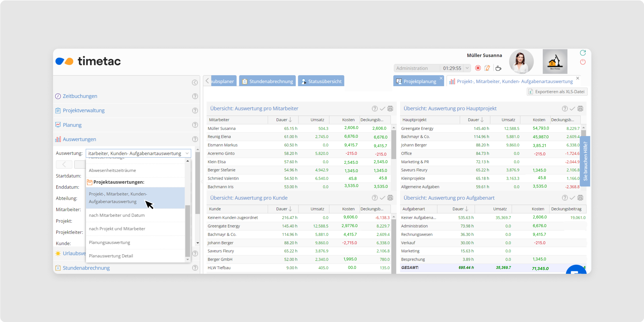
Task: Select nach Mitarbeiter und Datum option
Action: 117,215
